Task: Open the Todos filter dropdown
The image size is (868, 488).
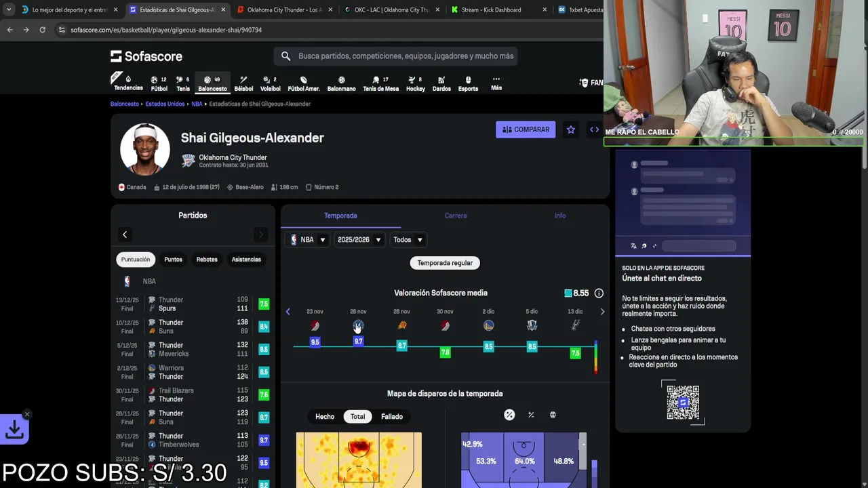Action: coord(408,240)
